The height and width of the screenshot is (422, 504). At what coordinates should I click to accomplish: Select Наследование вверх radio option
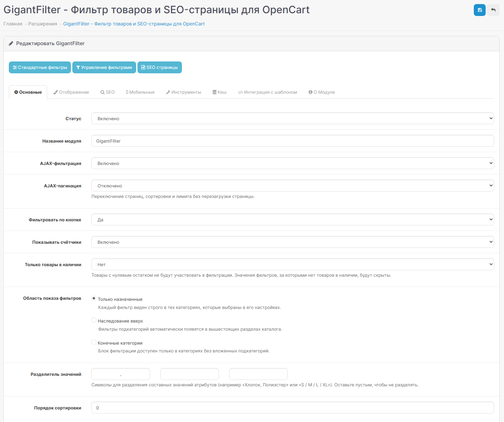point(94,320)
